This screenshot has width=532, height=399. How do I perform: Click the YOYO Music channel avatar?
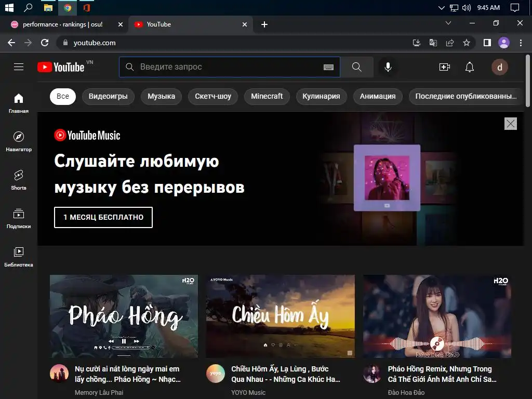[x=216, y=374]
